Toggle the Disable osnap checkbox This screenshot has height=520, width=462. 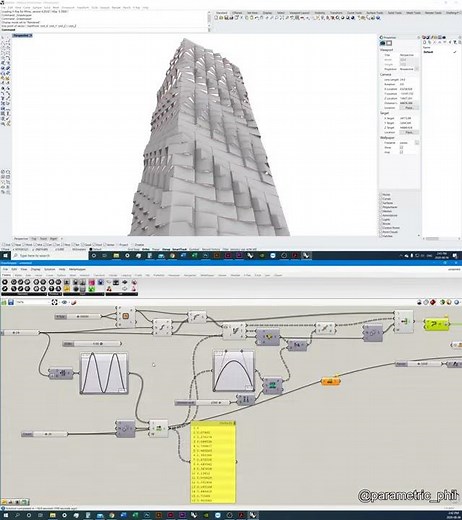click(133, 245)
